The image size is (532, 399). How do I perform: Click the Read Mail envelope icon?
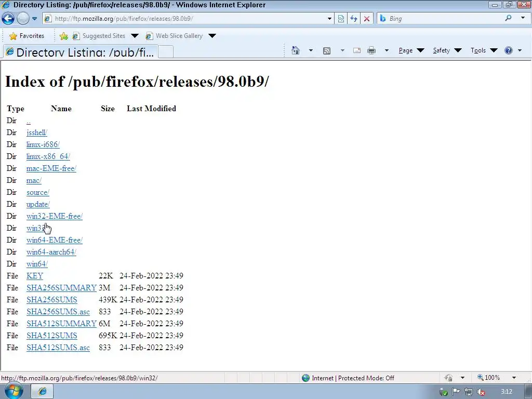(356, 50)
